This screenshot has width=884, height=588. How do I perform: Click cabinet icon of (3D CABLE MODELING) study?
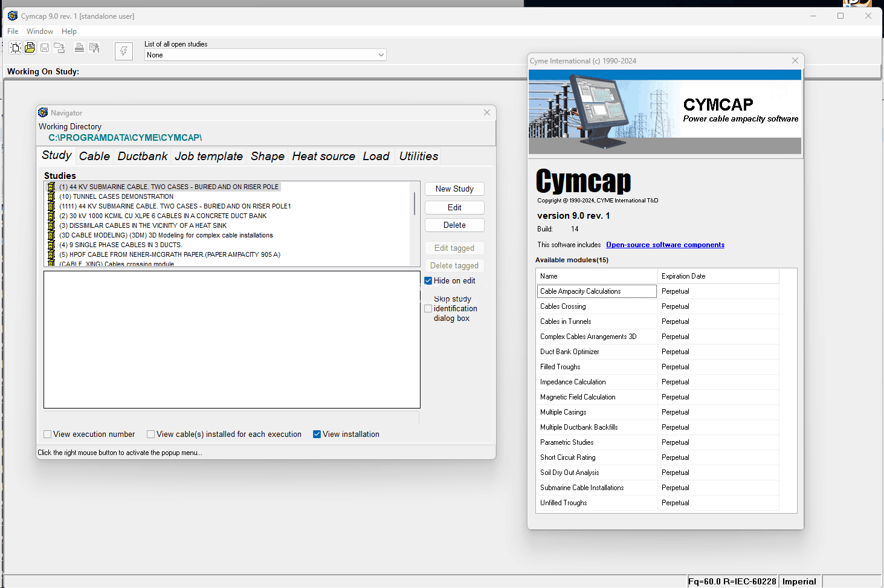[51, 235]
